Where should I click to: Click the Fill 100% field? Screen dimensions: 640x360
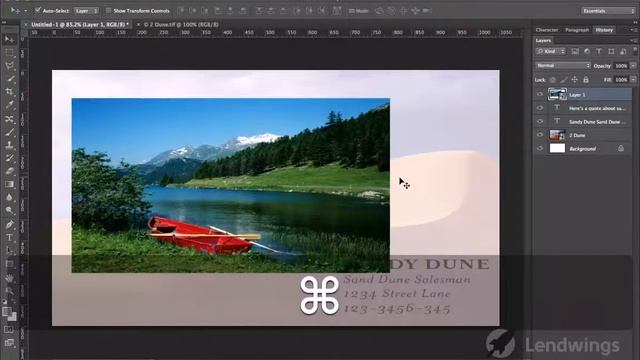(x=621, y=80)
